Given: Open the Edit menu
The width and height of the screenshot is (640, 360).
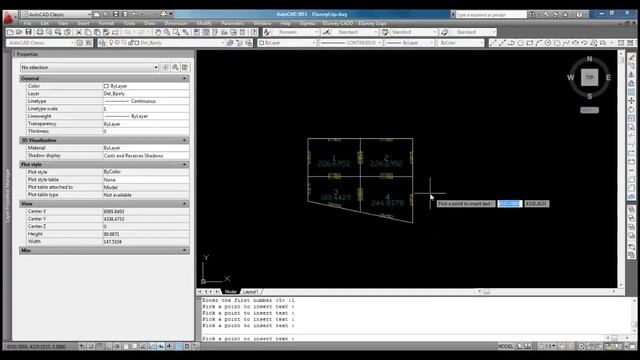Looking at the screenshot, I should (x=44, y=23).
